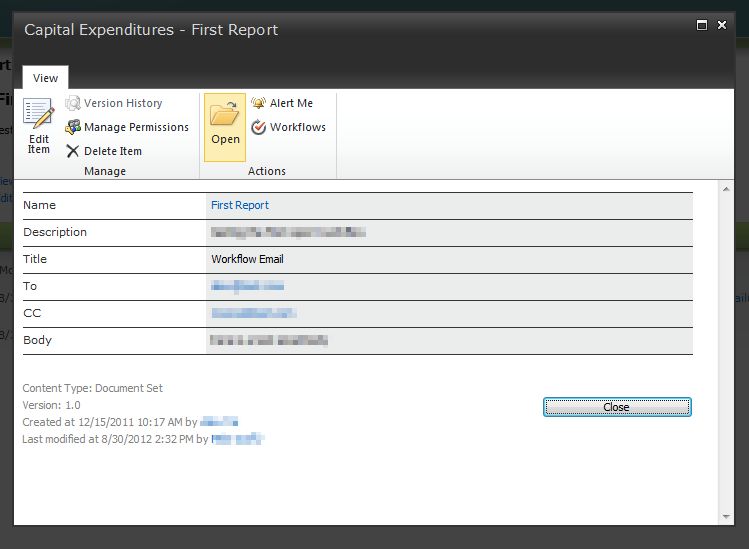Maximize the dialog window
This screenshot has height=549, width=749.
point(702,25)
